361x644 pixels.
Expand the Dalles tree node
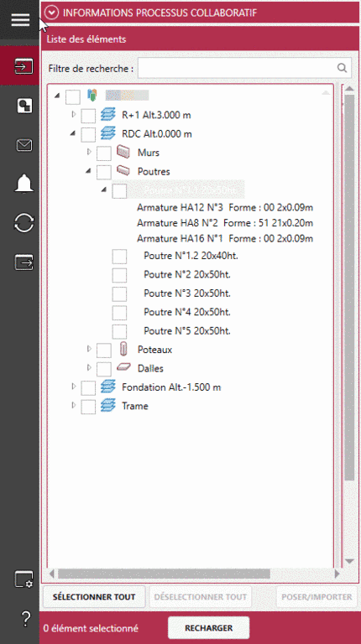pyautogui.click(x=89, y=367)
